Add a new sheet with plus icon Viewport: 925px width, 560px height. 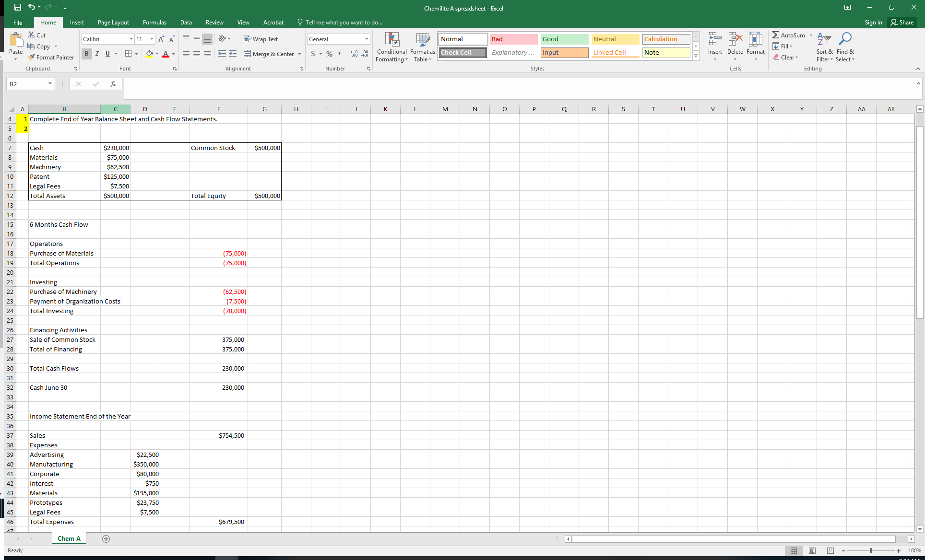[106, 539]
